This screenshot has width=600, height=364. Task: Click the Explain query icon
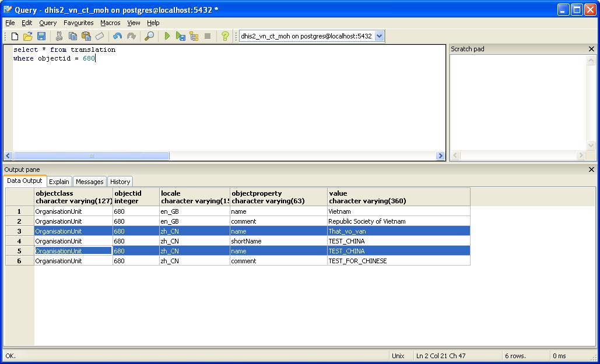tap(194, 36)
